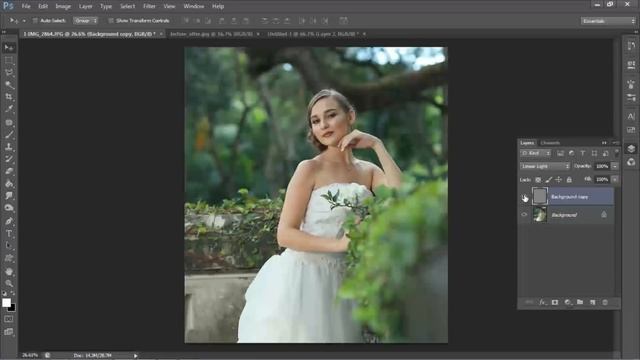640x360 pixels.
Task: Toggle lock all padlock icon
Action: pyautogui.click(x=569, y=180)
